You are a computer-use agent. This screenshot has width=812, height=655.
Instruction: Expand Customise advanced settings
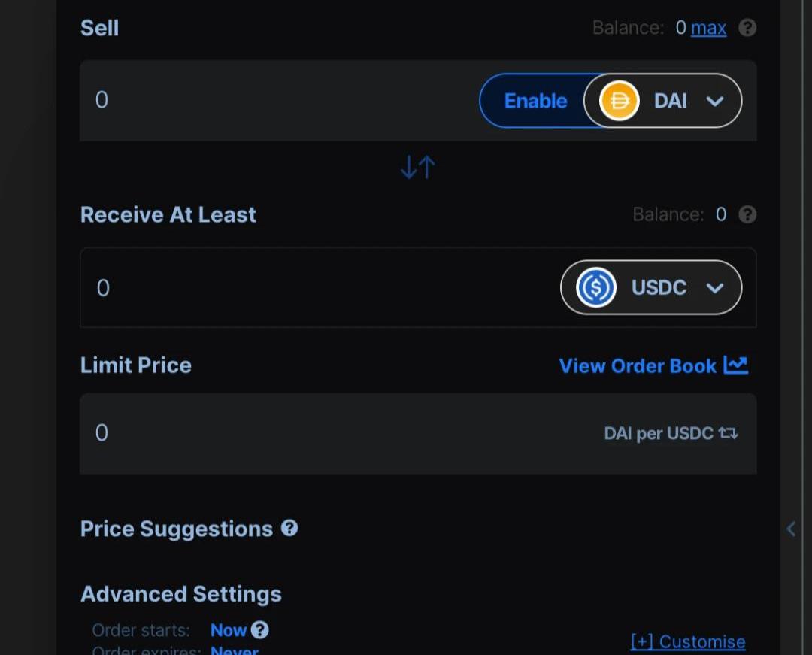point(688,641)
